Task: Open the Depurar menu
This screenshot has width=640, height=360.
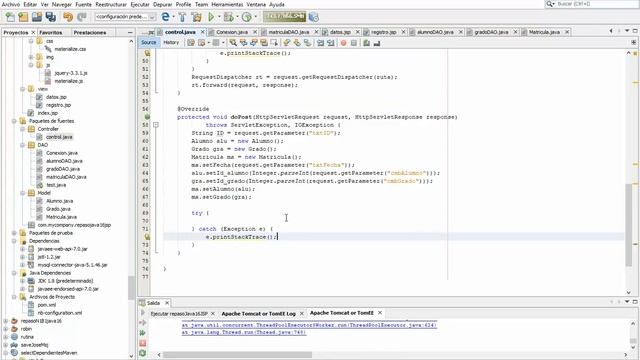Action: coord(162,4)
